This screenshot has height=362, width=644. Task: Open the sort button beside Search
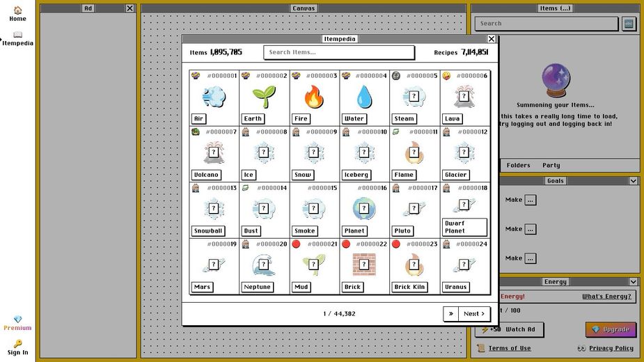coord(629,24)
